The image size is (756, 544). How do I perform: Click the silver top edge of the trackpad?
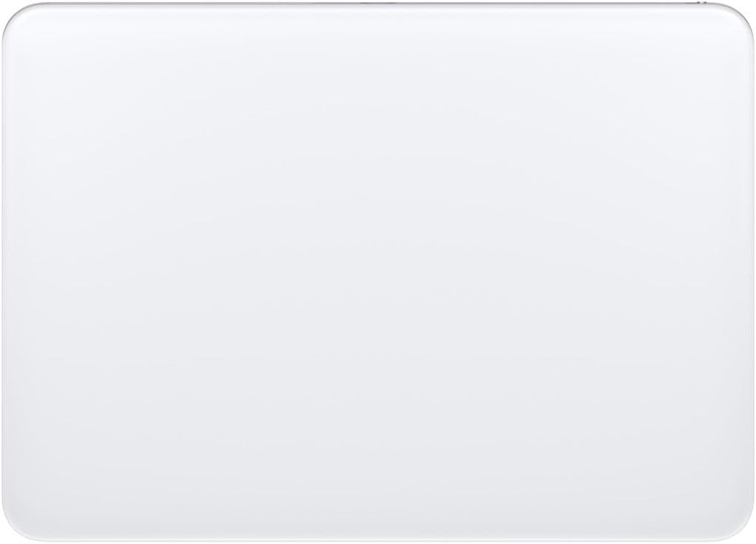point(378,3)
